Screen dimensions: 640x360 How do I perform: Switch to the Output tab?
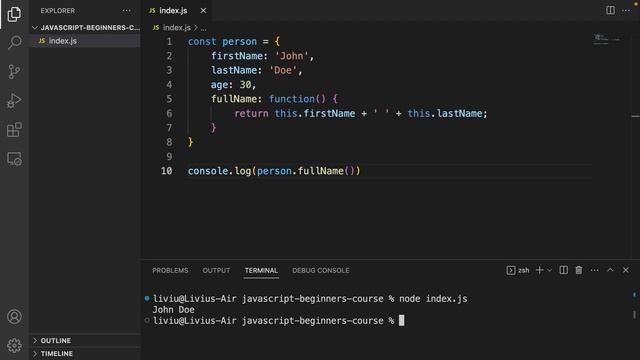pyautogui.click(x=216, y=271)
